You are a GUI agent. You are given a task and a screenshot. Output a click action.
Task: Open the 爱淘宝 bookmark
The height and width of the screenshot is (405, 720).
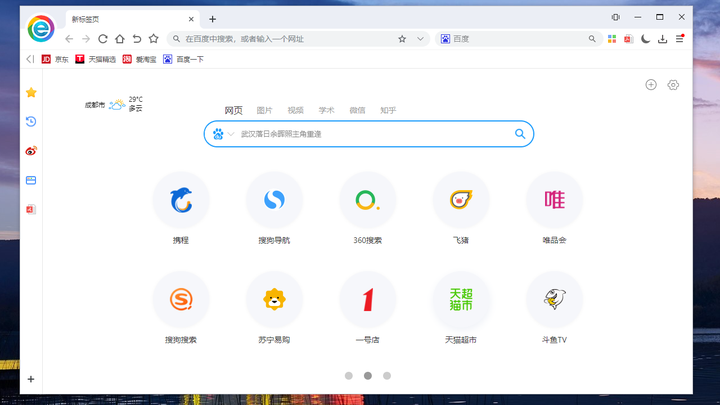point(140,59)
